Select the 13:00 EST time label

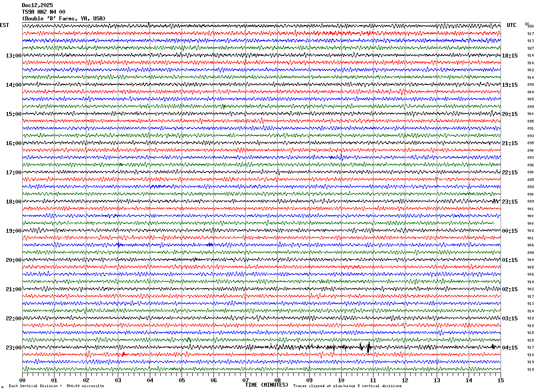[x=13, y=56]
